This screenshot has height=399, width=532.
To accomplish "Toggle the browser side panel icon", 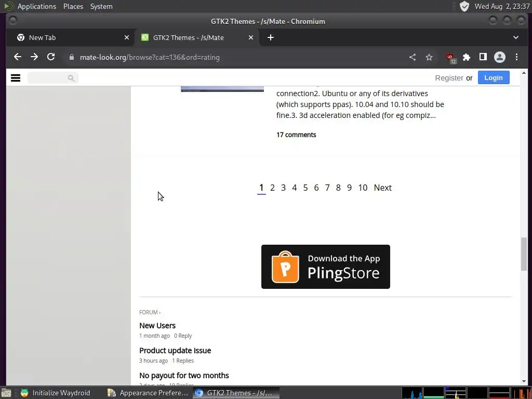I will [x=483, y=57].
